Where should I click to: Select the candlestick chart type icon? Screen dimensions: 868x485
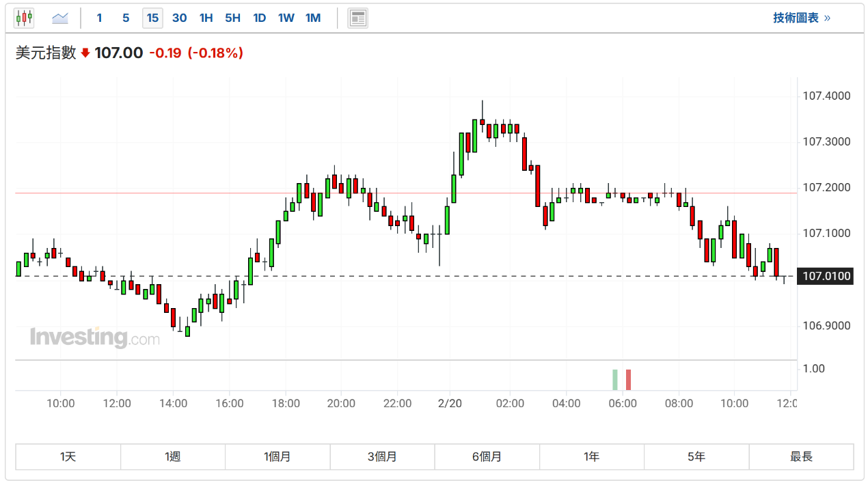pyautogui.click(x=24, y=18)
